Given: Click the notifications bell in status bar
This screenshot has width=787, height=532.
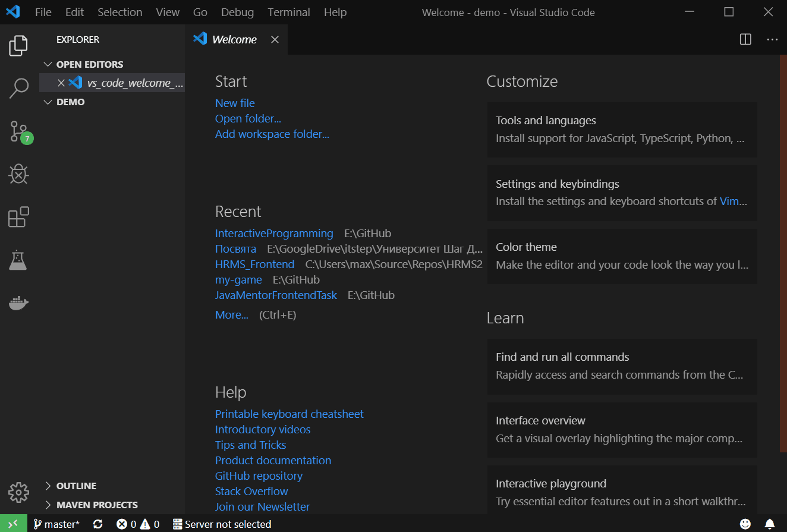Looking at the screenshot, I should (769, 524).
